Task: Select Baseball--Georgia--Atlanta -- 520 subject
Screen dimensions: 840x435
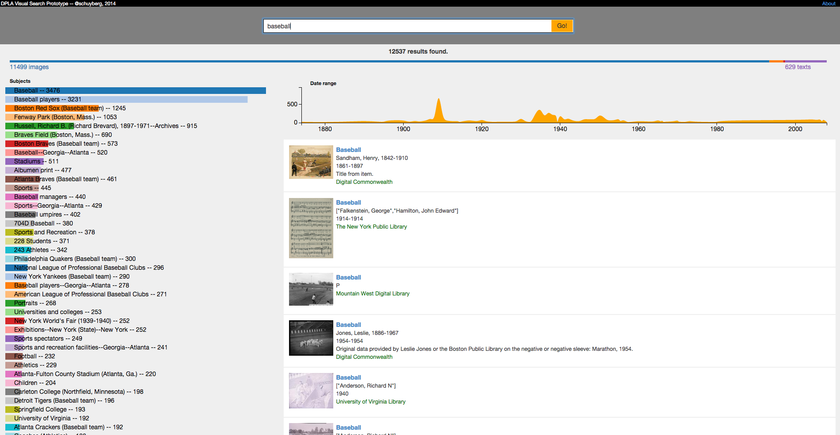Action: (56, 152)
